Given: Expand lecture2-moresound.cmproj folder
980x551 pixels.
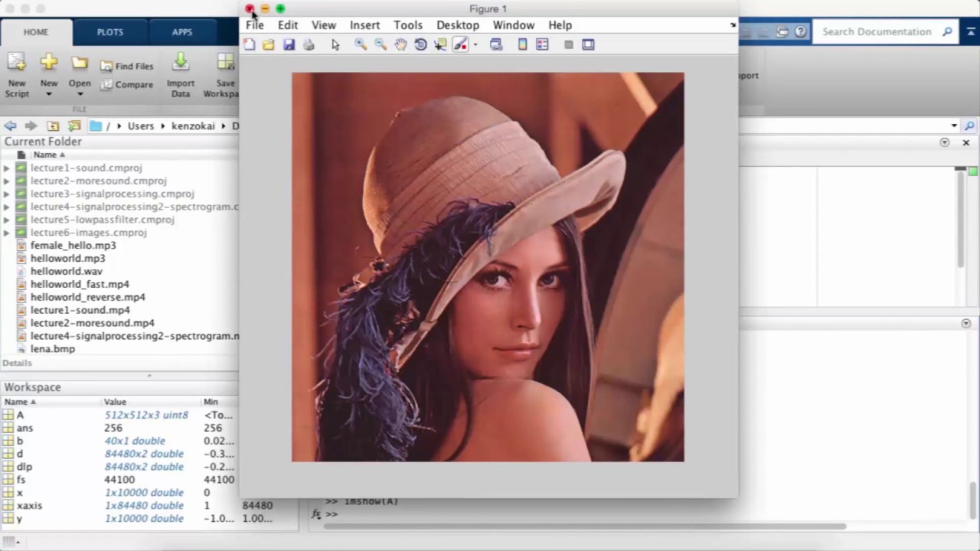Looking at the screenshot, I should click(x=6, y=181).
